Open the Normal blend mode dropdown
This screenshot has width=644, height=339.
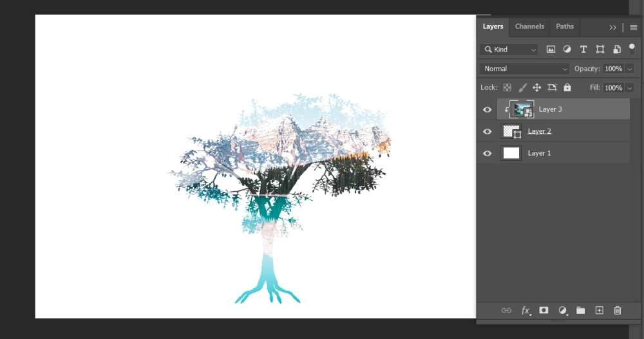pyautogui.click(x=524, y=69)
